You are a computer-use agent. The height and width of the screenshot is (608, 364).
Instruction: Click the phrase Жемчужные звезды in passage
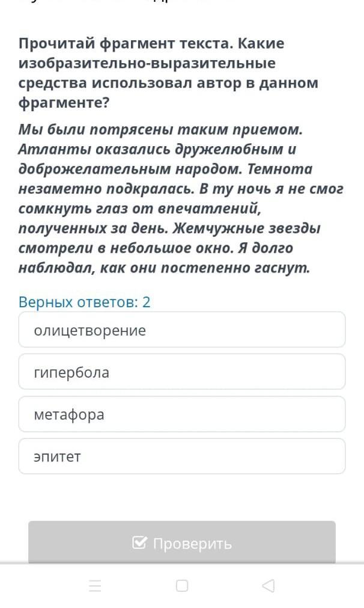[247, 228]
